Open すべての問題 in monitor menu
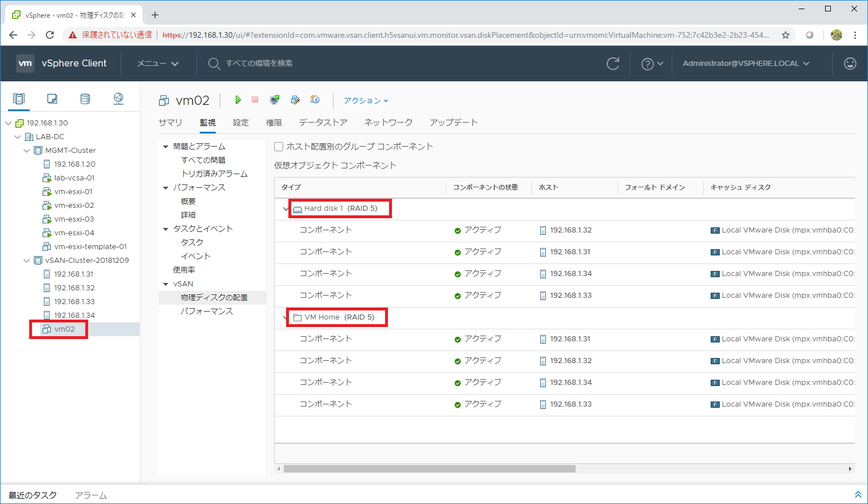This screenshot has height=504, width=868. tap(204, 160)
